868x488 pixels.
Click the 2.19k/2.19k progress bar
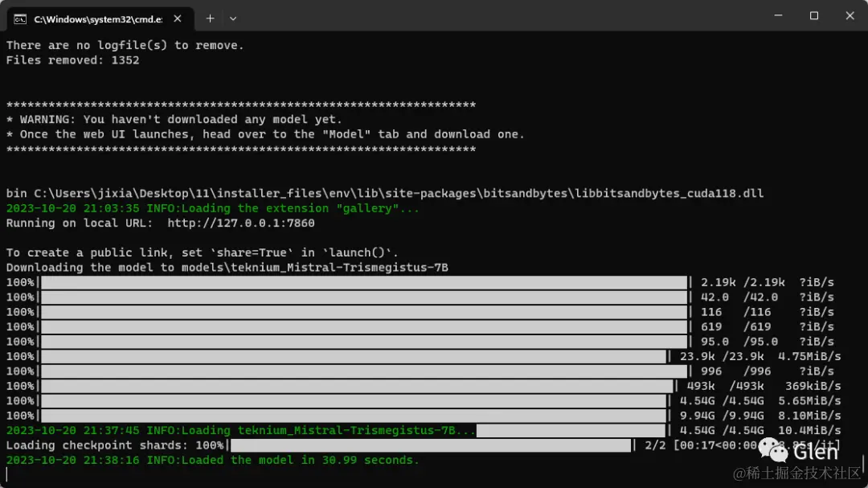pos(364,282)
